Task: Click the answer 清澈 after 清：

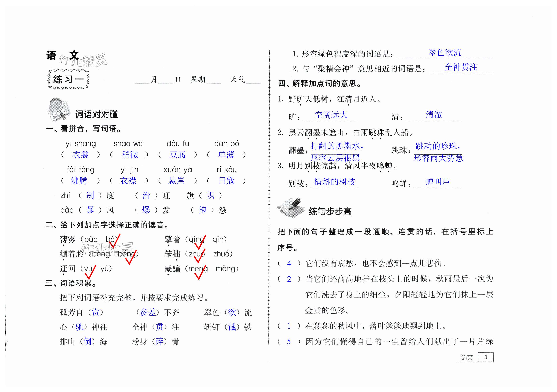Action: pyautogui.click(x=434, y=114)
